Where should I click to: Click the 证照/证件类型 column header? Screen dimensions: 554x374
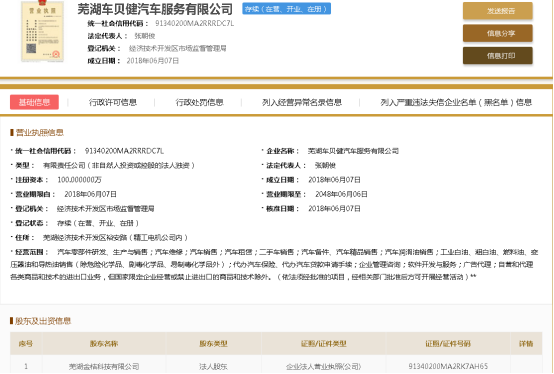click(x=324, y=343)
